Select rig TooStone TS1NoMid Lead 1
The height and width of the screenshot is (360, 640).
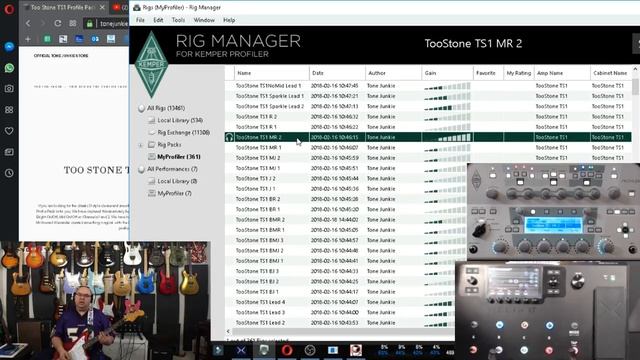coord(268,86)
